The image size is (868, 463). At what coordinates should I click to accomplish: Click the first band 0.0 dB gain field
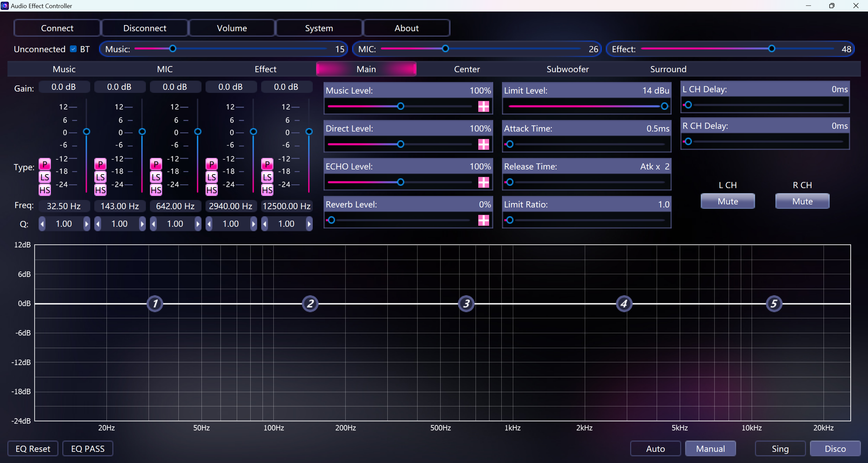pyautogui.click(x=64, y=87)
